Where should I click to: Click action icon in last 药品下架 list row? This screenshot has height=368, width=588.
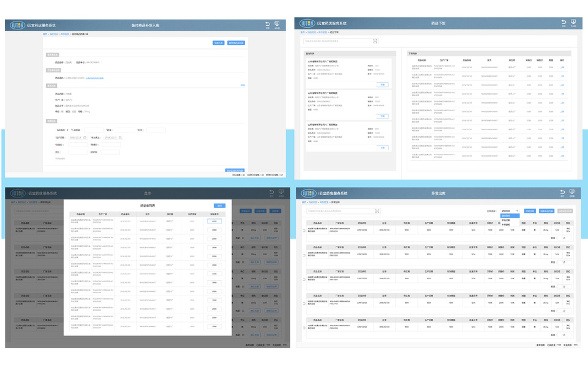(562, 156)
